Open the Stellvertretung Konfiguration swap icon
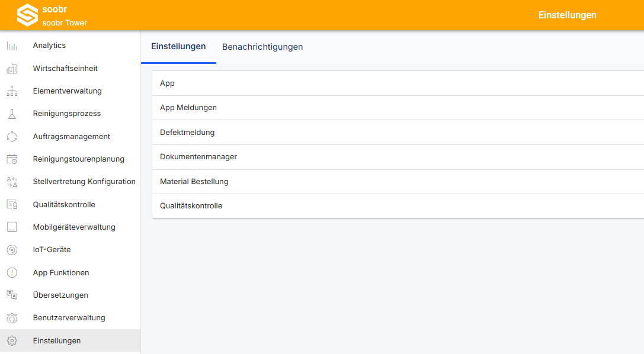This screenshot has height=354, width=644. [12, 182]
